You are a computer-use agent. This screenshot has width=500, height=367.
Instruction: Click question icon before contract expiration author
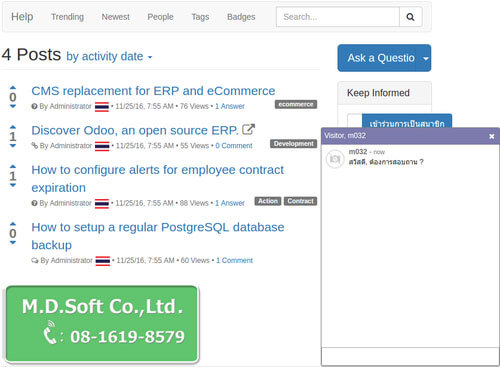pyautogui.click(x=34, y=203)
